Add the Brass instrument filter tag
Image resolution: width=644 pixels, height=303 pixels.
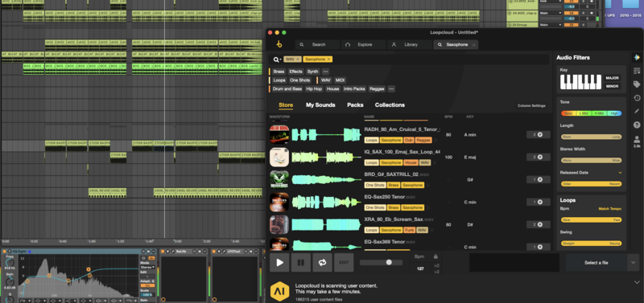click(279, 72)
